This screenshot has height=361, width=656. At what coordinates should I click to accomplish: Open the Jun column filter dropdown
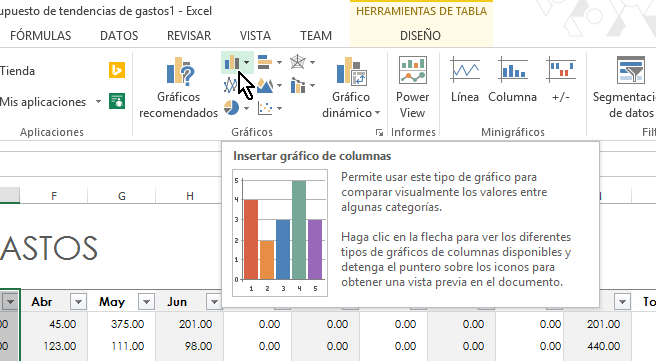click(214, 302)
